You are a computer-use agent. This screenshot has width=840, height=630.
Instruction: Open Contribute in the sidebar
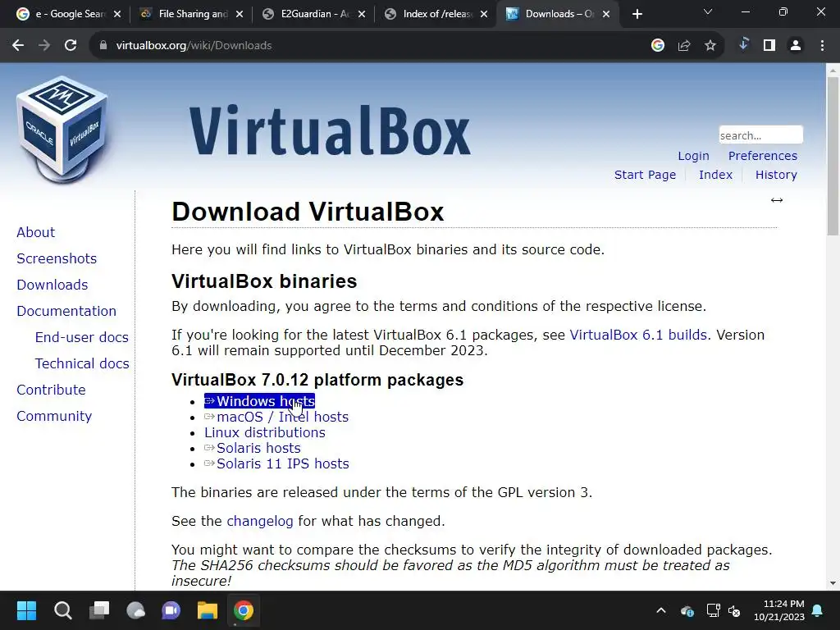tap(51, 390)
